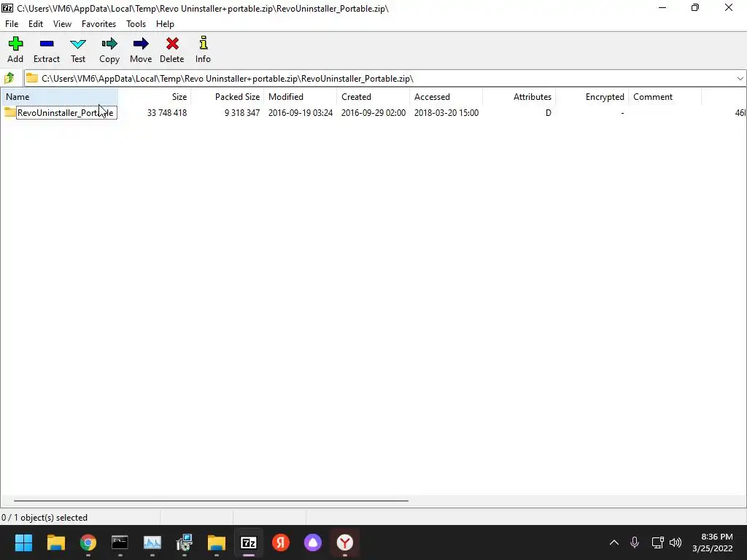Go up one folder level icon

pos(9,78)
